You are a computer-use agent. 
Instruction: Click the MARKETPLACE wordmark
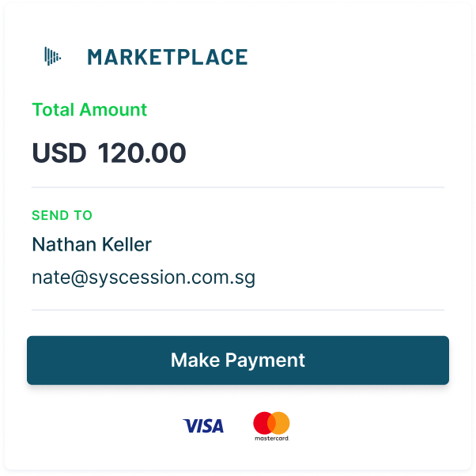[167, 57]
